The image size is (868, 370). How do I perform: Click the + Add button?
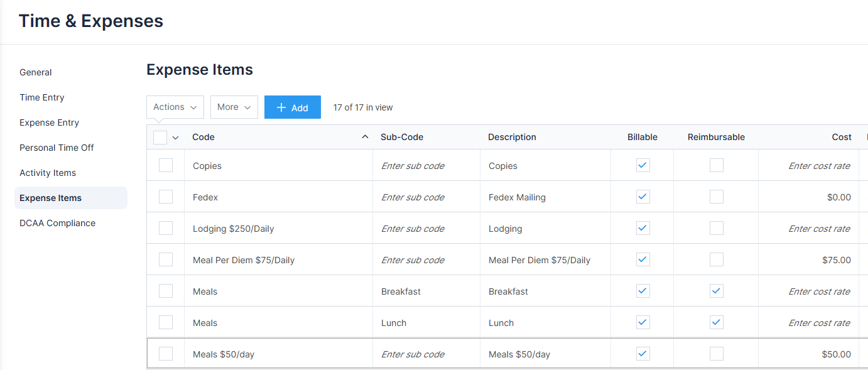coord(292,107)
